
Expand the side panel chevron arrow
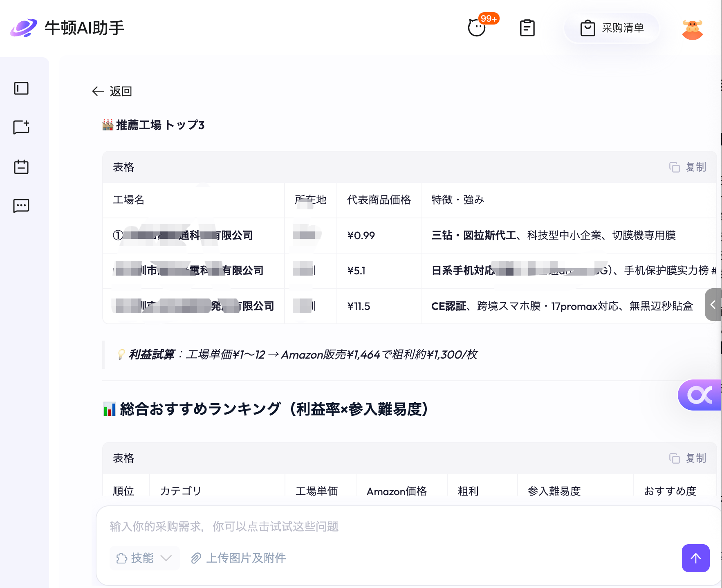pyautogui.click(x=713, y=305)
